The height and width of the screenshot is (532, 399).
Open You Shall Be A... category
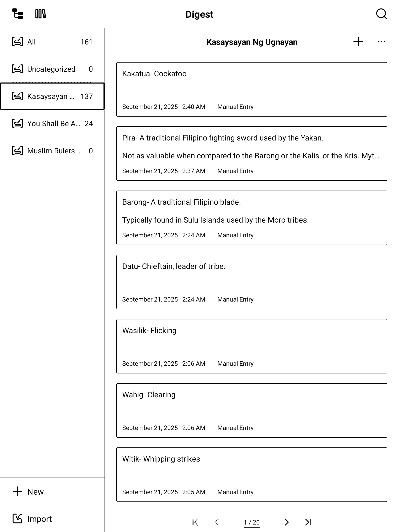52,123
